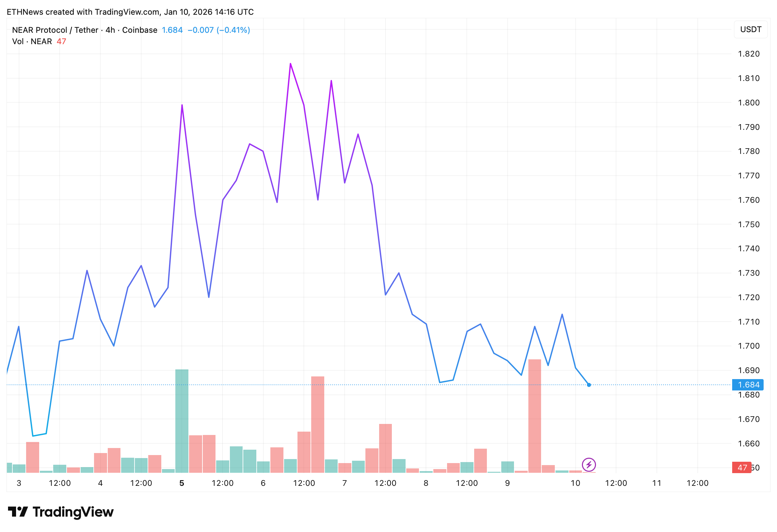Click the blue 1.684 price label
Screen dimensions: 777x532
pos(748,385)
